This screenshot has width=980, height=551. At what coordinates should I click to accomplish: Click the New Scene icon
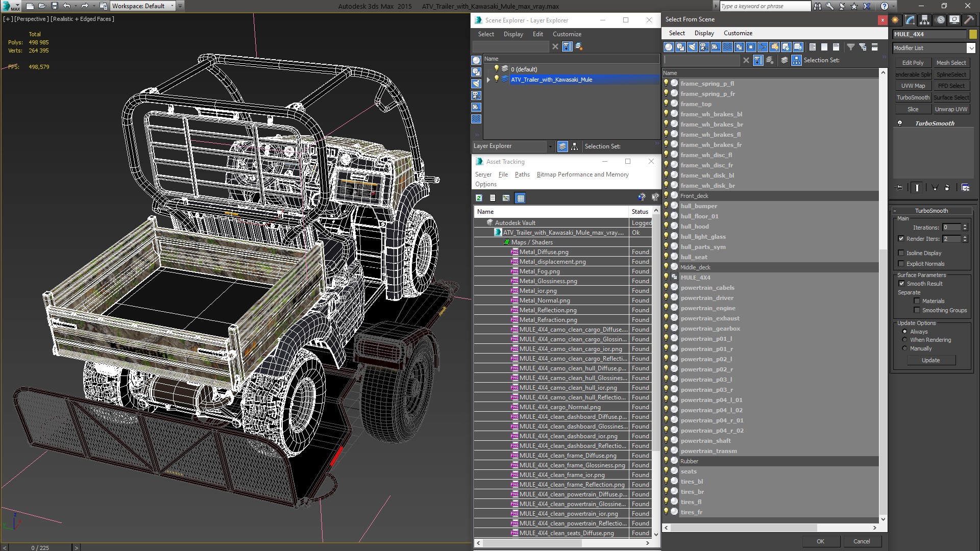30,6
